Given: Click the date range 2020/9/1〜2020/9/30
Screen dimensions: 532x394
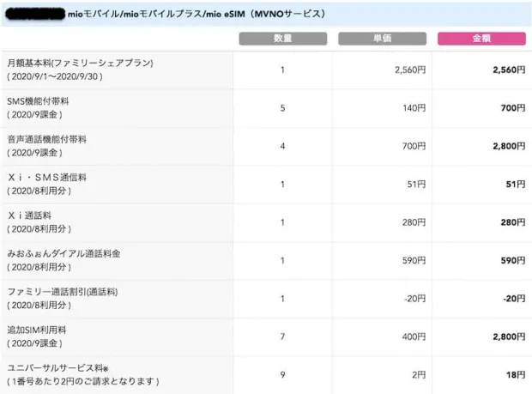Looking at the screenshot, I should click(x=55, y=76).
